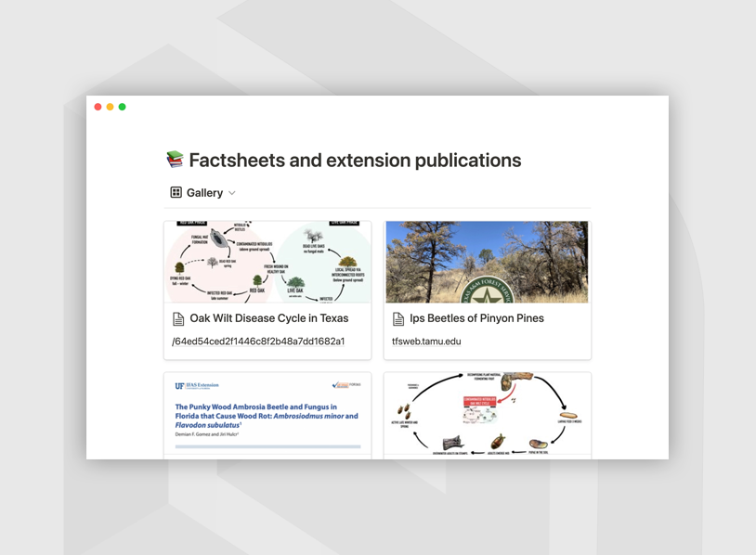Select the Gallery view label

click(204, 193)
